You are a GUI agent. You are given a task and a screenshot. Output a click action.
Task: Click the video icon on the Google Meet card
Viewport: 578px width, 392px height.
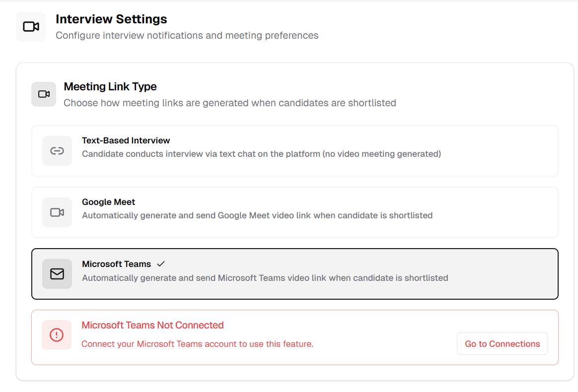pos(57,212)
